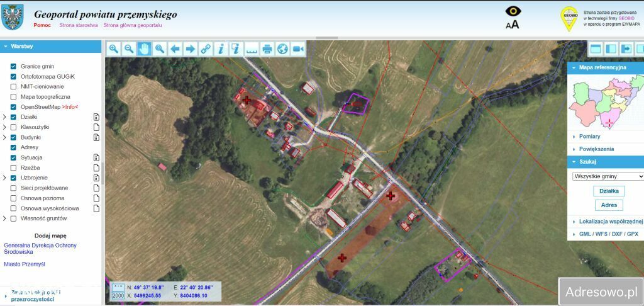Expand the Działki layer tree
The width and height of the screenshot is (644, 306).
pyautogui.click(x=4, y=117)
